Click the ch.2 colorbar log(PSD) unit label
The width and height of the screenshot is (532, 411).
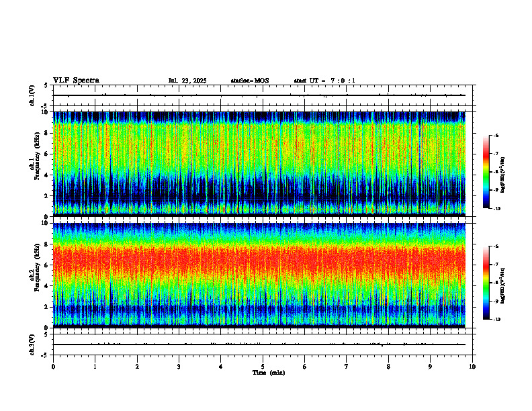pos(503,285)
